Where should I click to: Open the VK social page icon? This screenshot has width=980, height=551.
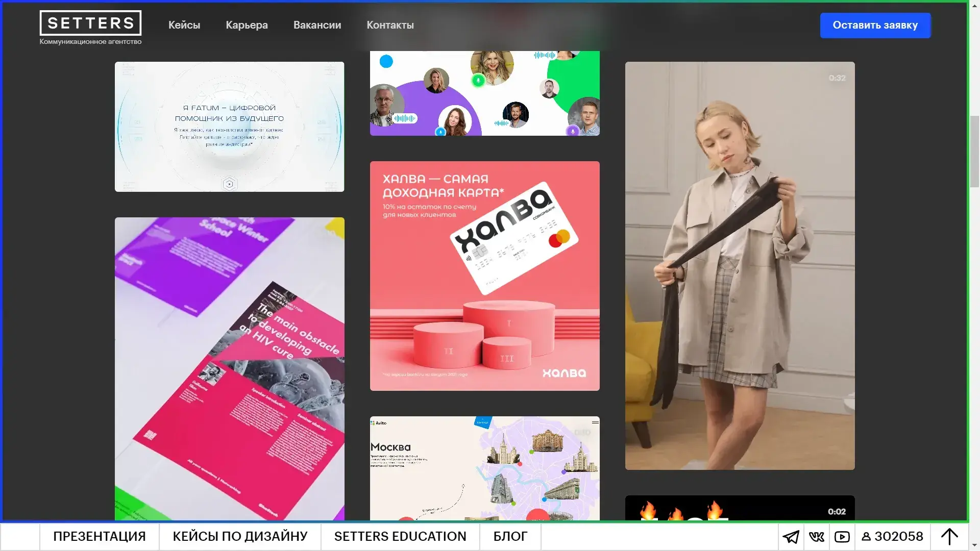(x=816, y=537)
